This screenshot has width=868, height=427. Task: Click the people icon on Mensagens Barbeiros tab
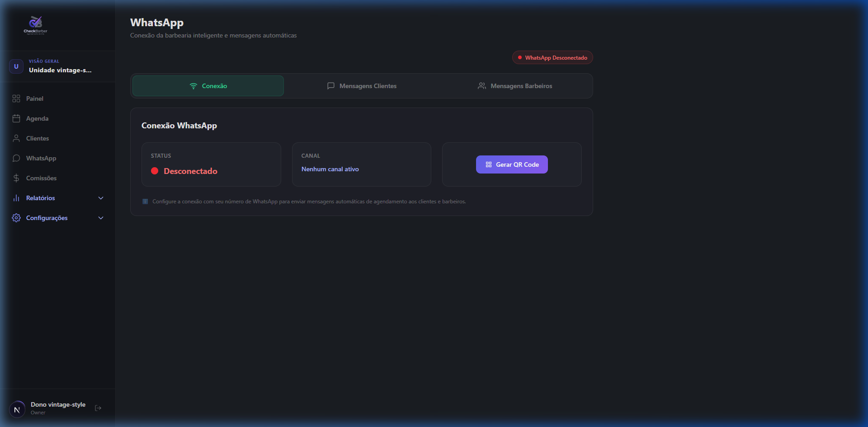tap(482, 86)
